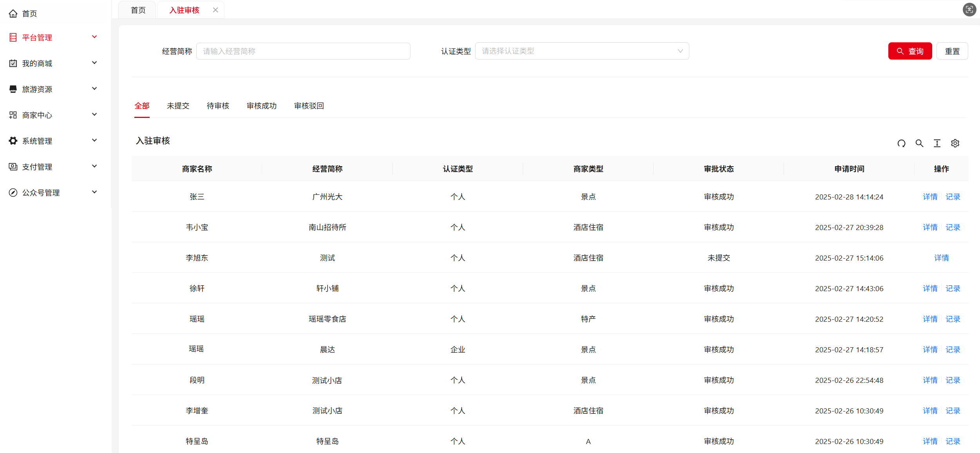Open 详情 link for 李旭东 row
The image size is (980, 453).
click(x=941, y=258)
